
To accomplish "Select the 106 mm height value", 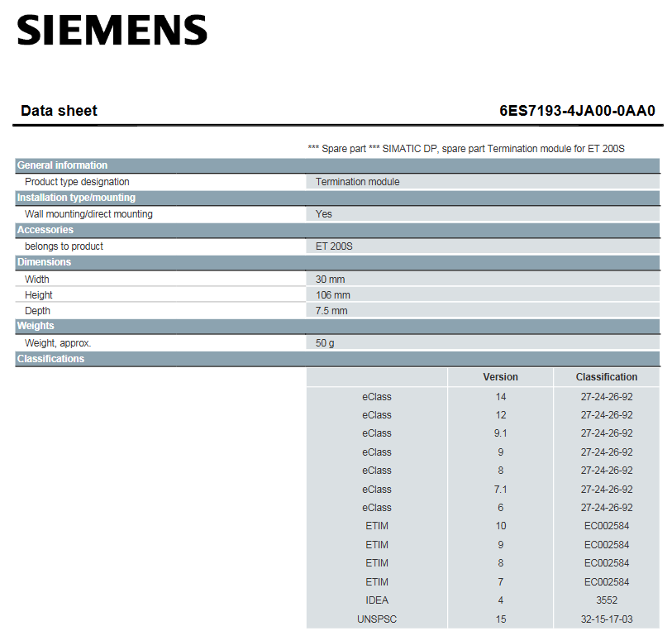I will point(332,295).
